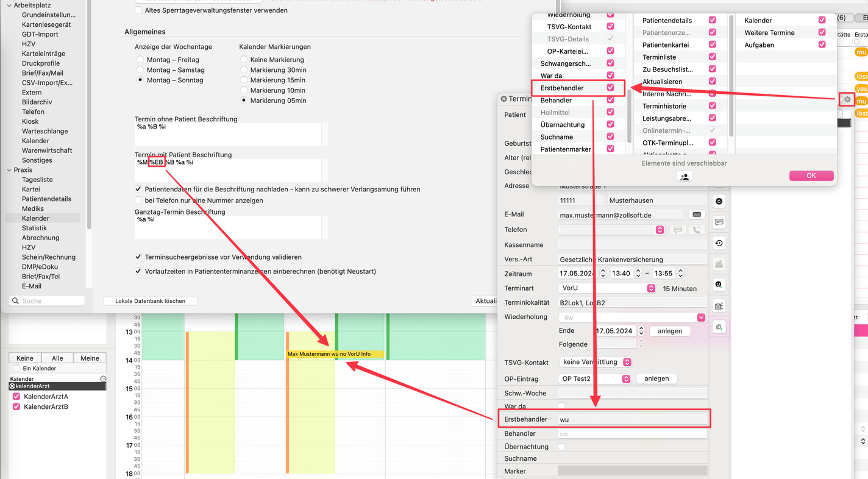Open the appointment history clock icon
Image resolution: width=868 pixels, height=479 pixels.
click(719, 243)
